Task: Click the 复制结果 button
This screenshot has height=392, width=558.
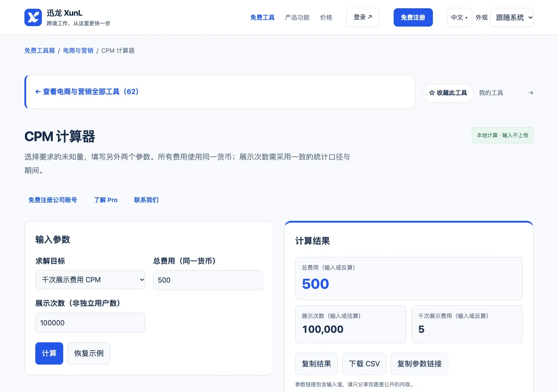Action: (x=316, y=364)
